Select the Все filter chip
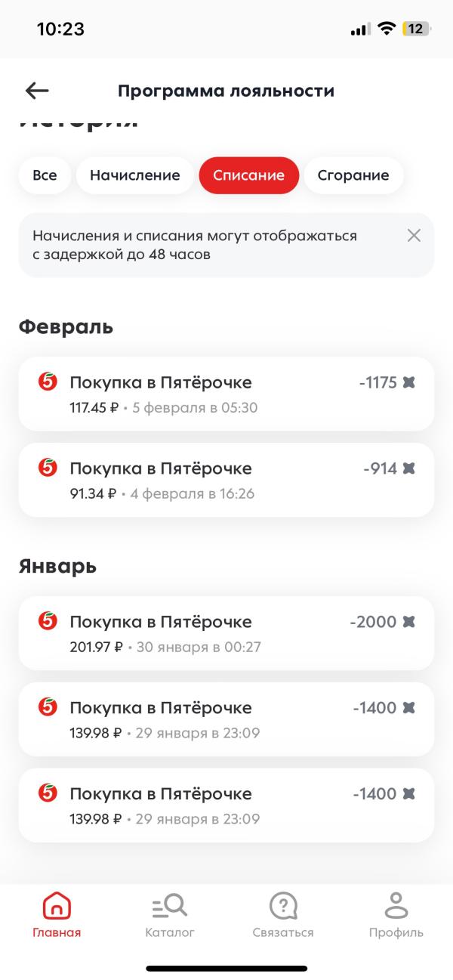Viewport: 453px width, 980px height. click(45, 175)
